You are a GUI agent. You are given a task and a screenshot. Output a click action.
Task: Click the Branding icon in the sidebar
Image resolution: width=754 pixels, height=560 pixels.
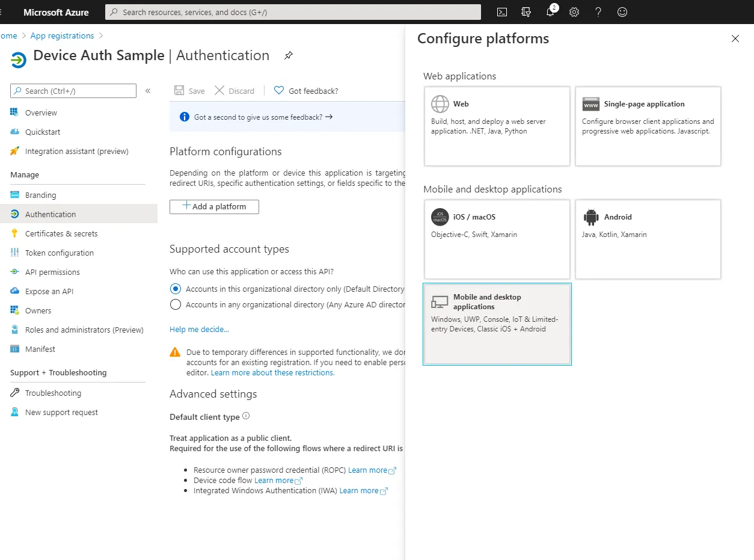(14, 195)
